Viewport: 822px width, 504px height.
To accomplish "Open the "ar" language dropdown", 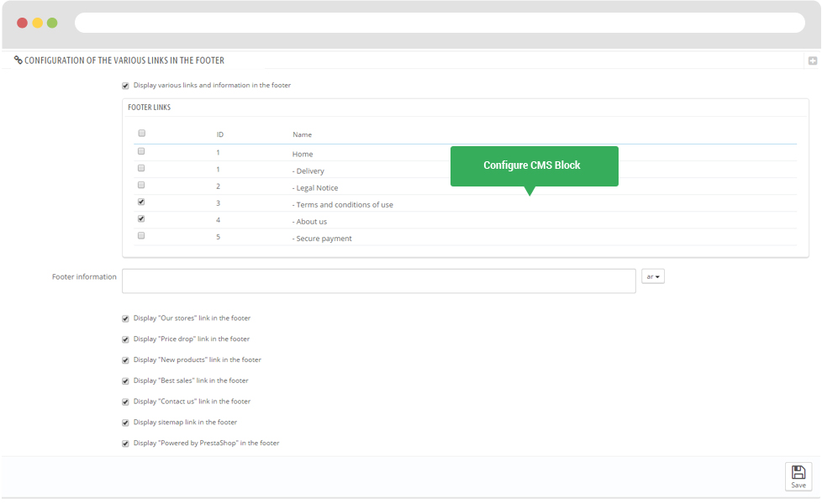I will coord(652,276).
